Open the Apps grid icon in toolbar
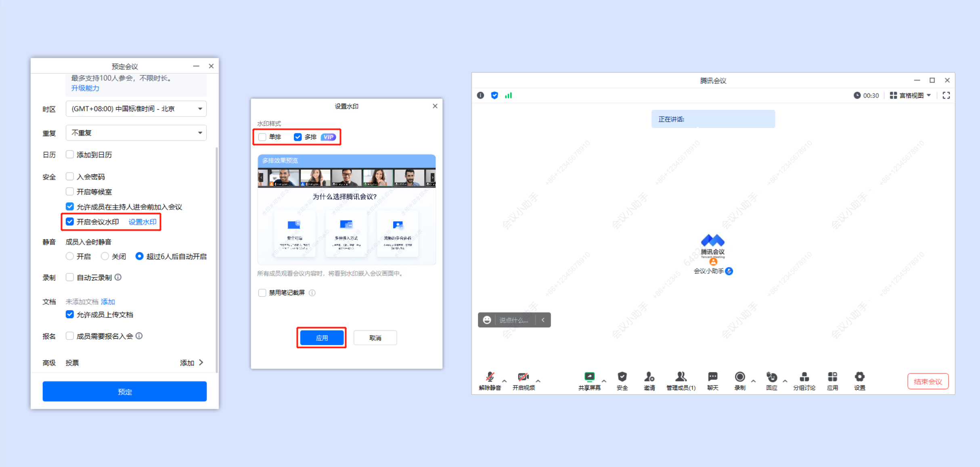 tap(832, 377)
